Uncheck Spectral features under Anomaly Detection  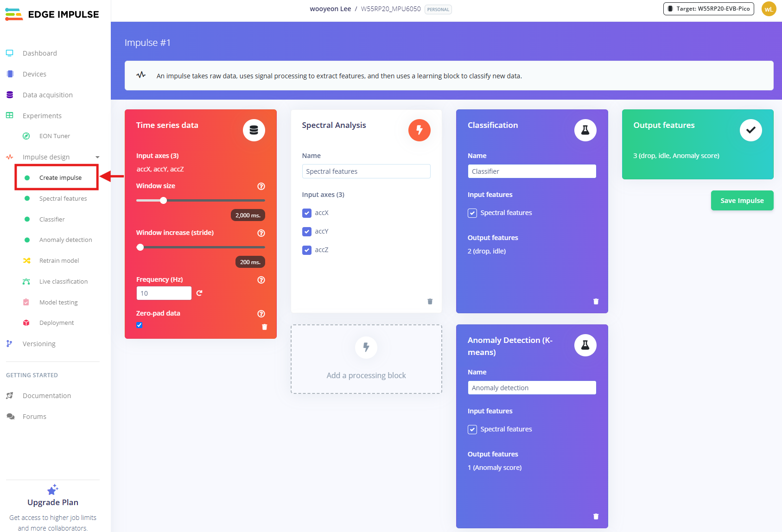tap(472, 430)
